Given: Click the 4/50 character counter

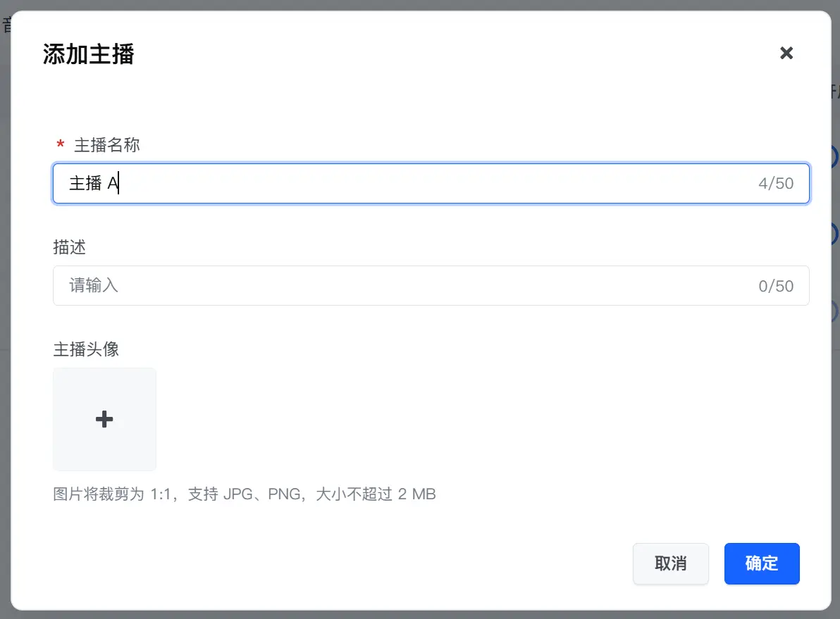Looking at the screenshot, I should point(776,184).
